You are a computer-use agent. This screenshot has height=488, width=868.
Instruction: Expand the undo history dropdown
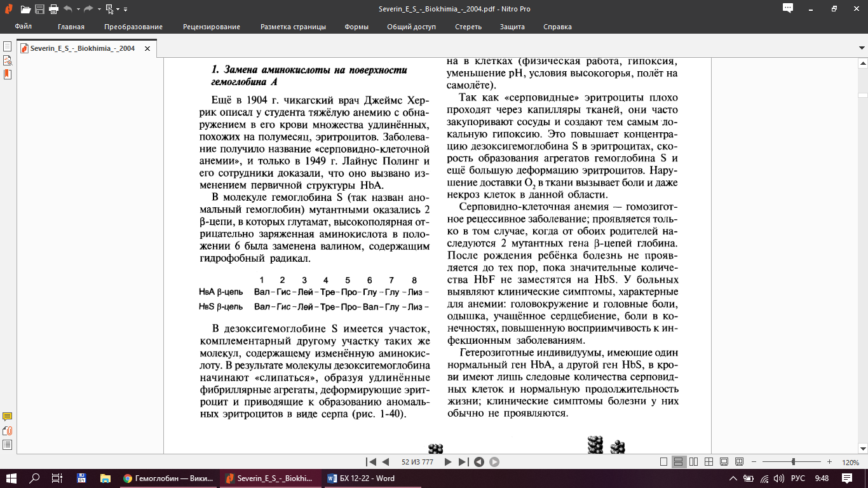[78, 10]
